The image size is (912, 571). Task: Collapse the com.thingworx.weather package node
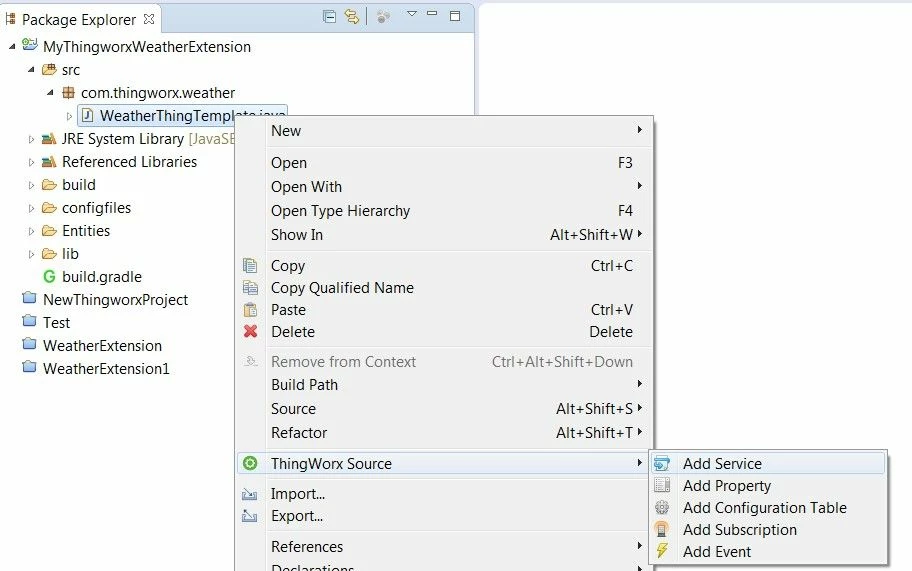(x=51, y=92)
